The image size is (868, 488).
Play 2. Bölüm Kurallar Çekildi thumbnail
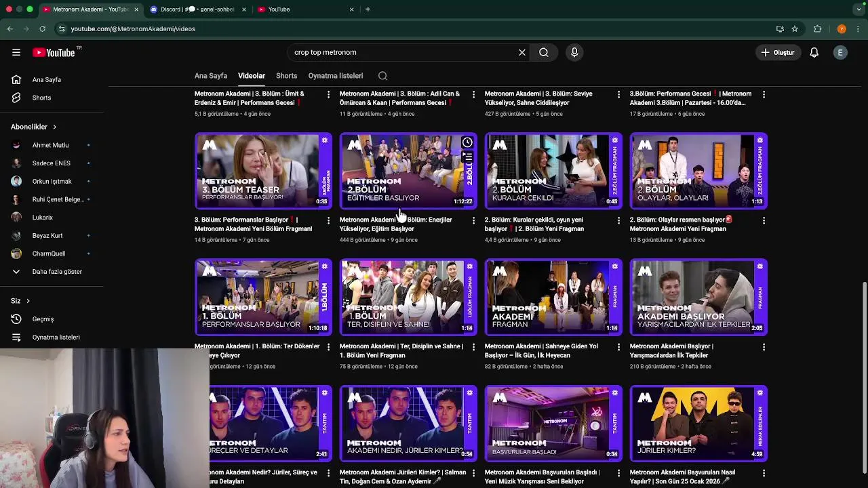pyautogui.click(x=553, y=171)
